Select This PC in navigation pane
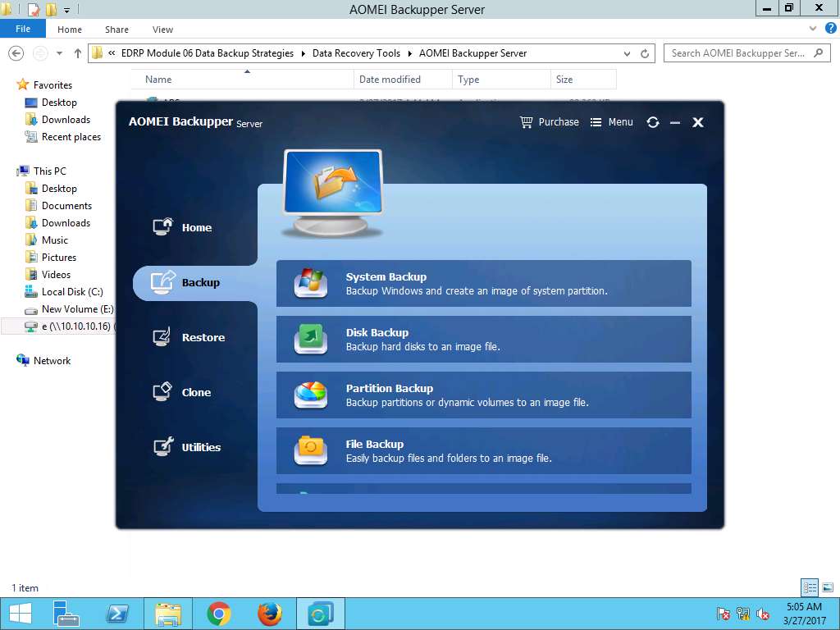 click(x=50, y=171)
